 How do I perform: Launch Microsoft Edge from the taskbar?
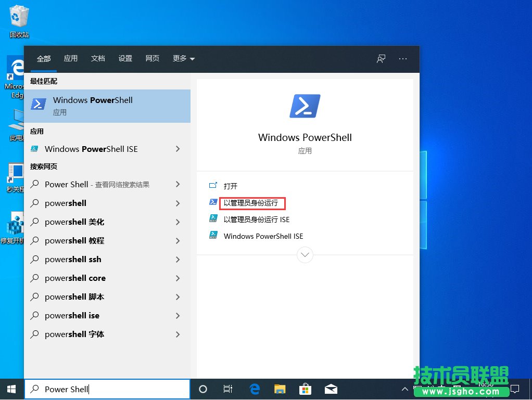254,389
